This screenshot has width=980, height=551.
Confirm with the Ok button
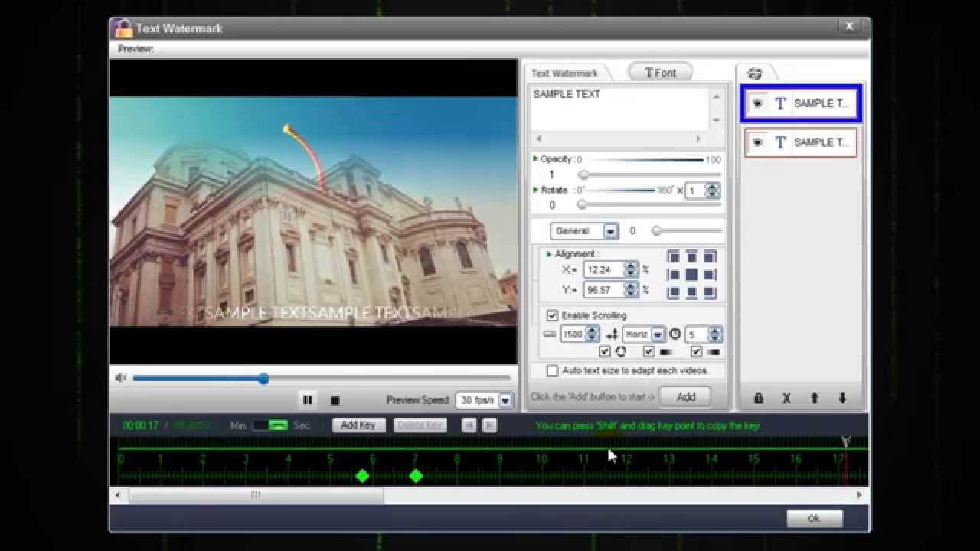coord(814,518)
